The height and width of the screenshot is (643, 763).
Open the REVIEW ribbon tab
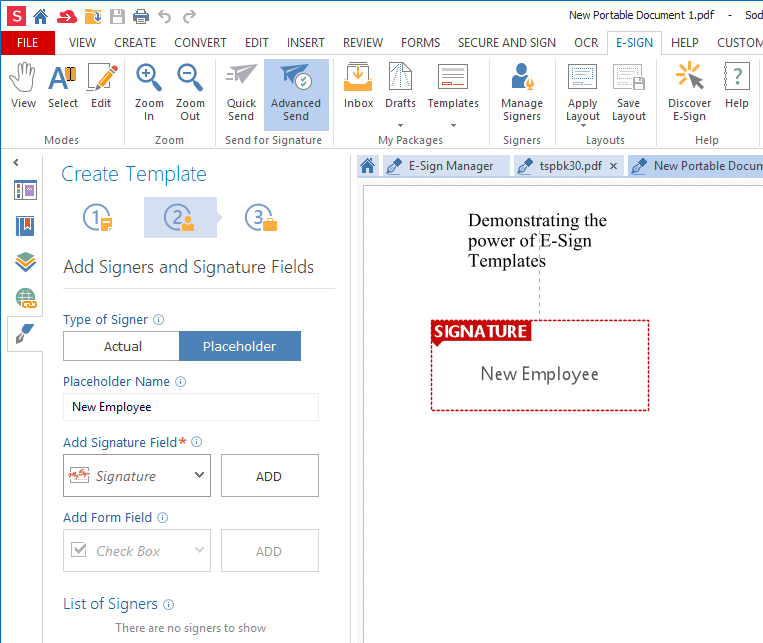click(x=363, y=43)
